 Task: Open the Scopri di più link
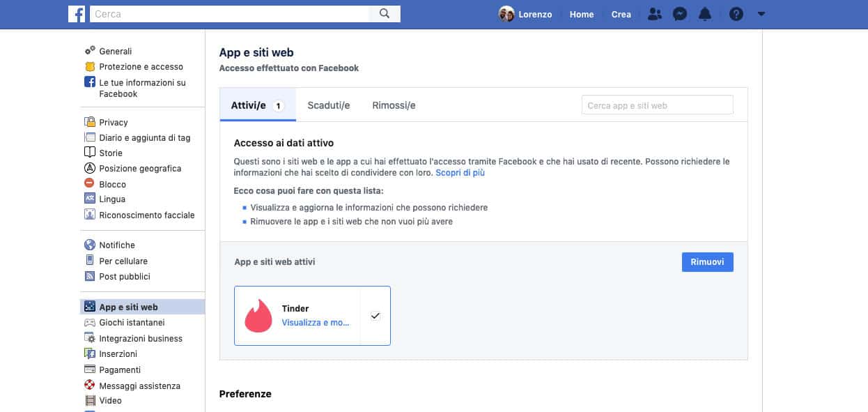coord(460,173)
